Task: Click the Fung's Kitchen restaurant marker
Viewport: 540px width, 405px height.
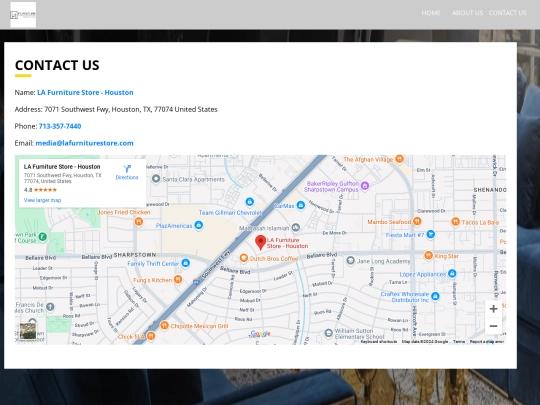Action: click(x=178, y=279)
